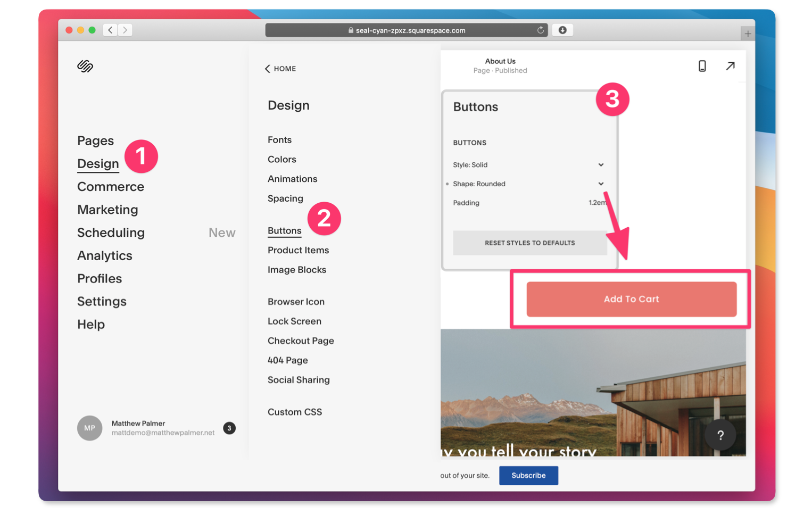Adjust the Padding value control
The width and height of the screenshot is (812, 514).
point(596,203)
